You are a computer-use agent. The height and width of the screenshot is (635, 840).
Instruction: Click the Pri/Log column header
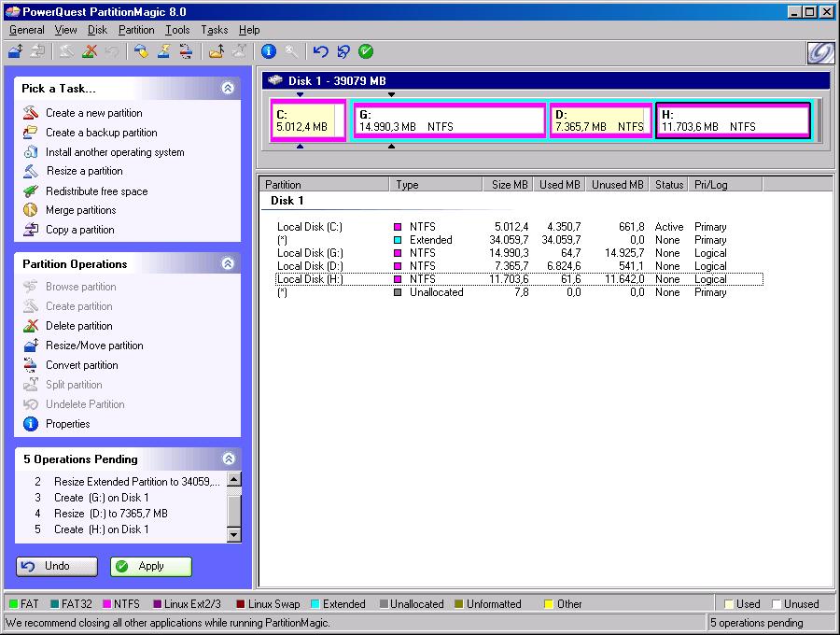725,184
